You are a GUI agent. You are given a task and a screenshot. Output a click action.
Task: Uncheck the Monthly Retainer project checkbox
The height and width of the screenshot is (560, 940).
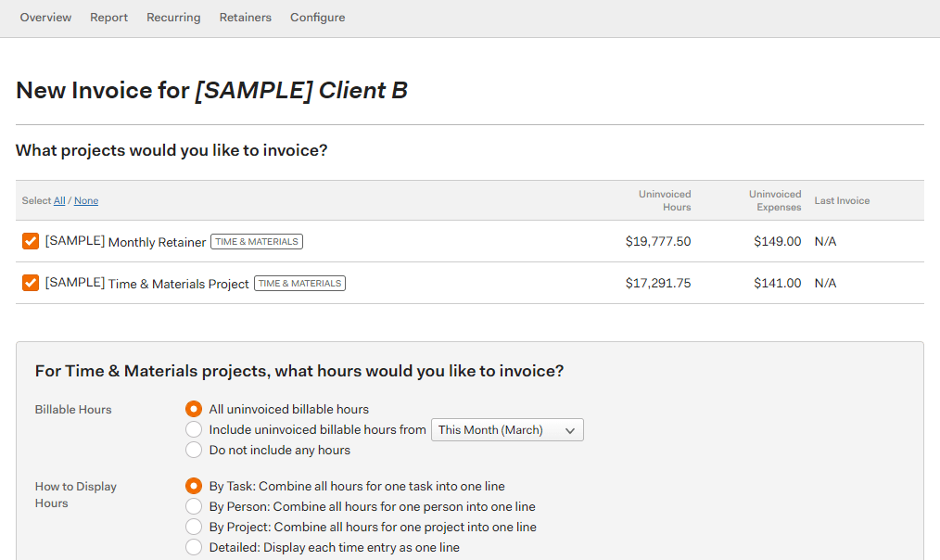31,242
